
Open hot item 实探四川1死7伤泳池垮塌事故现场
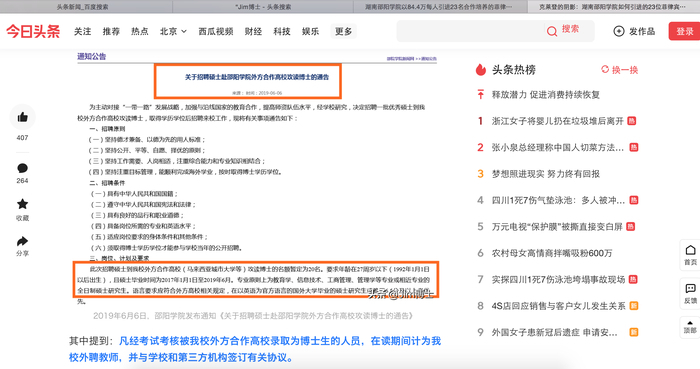coord(558,279)
